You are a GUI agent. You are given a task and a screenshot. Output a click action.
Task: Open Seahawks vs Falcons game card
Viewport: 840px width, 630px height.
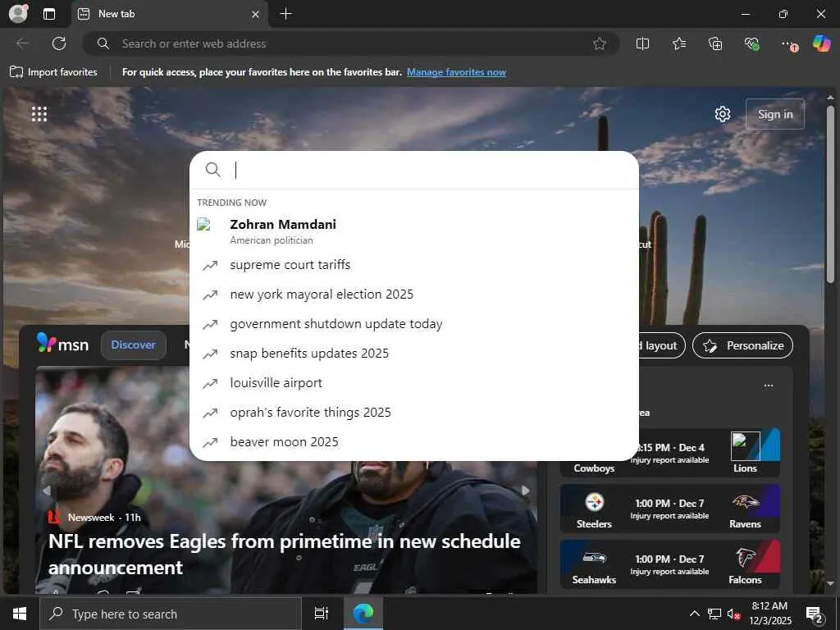669,564
